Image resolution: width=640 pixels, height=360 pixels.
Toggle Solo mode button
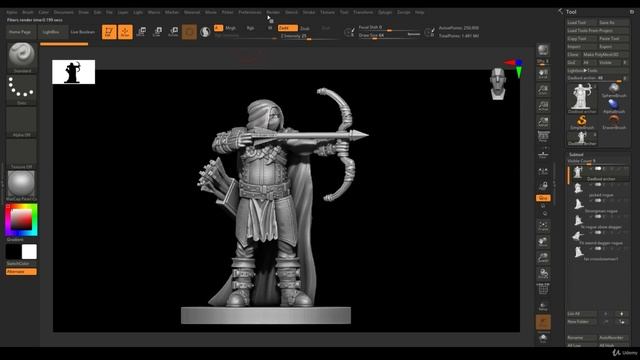543,339
